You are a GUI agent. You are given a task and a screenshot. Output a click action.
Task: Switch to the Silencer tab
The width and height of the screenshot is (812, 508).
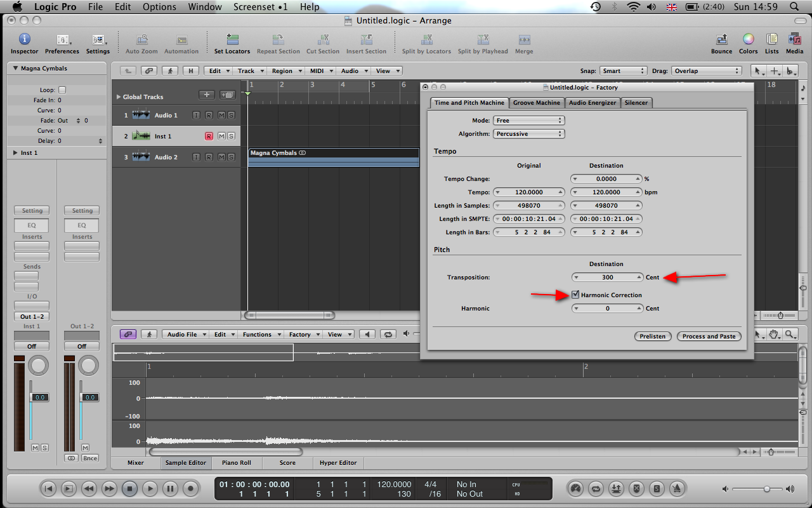pos(636,102)
